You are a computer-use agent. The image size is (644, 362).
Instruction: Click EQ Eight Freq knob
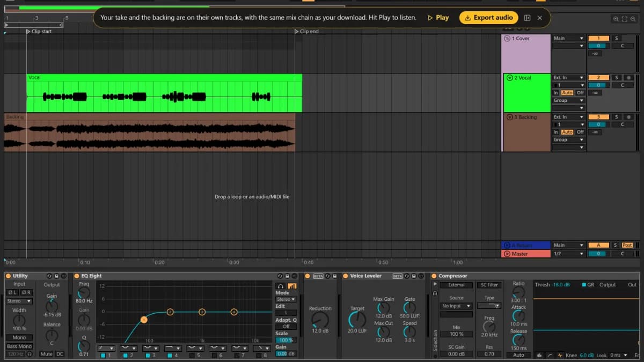click(84, 293)
